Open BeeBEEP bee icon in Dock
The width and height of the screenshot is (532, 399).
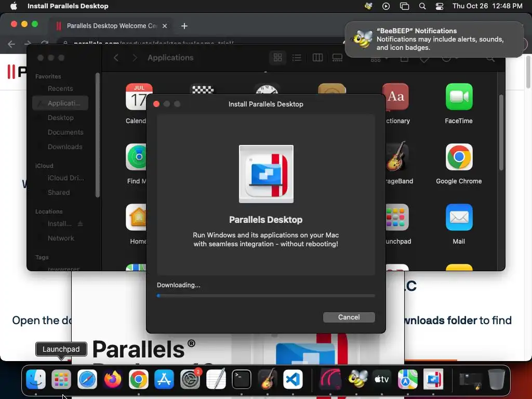pyautogui.click(x=356, y=379)
